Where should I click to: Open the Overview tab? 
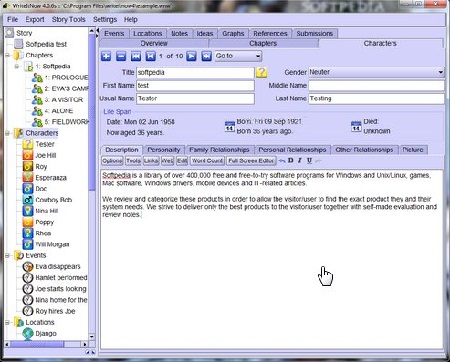pos(154,43)
